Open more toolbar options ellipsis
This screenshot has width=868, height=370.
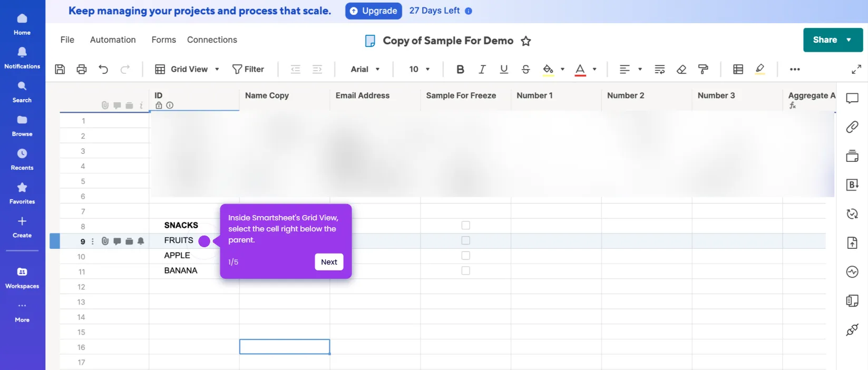coord(795,69)
